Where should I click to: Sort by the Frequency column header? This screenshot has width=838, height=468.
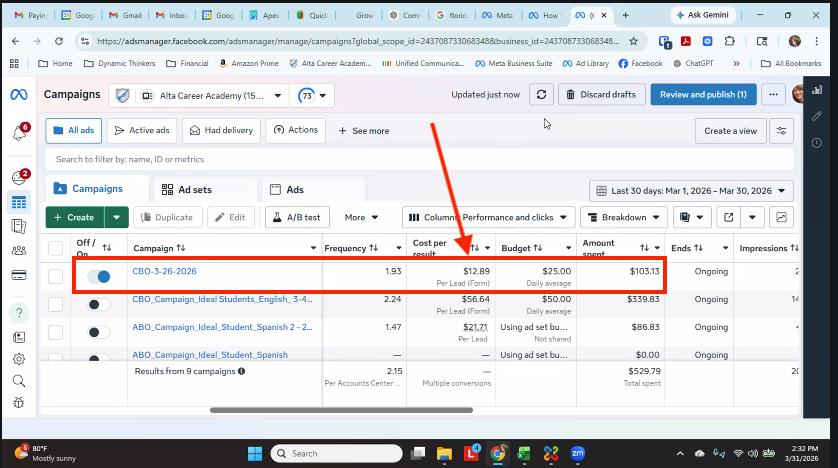351,248
